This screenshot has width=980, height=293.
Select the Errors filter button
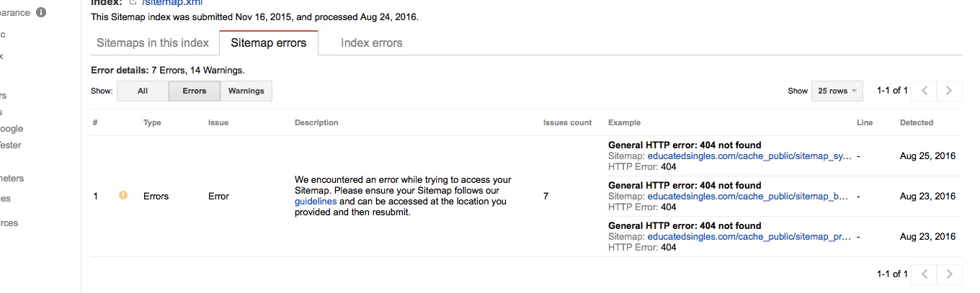pyautogui.click(x=195, y=91)
